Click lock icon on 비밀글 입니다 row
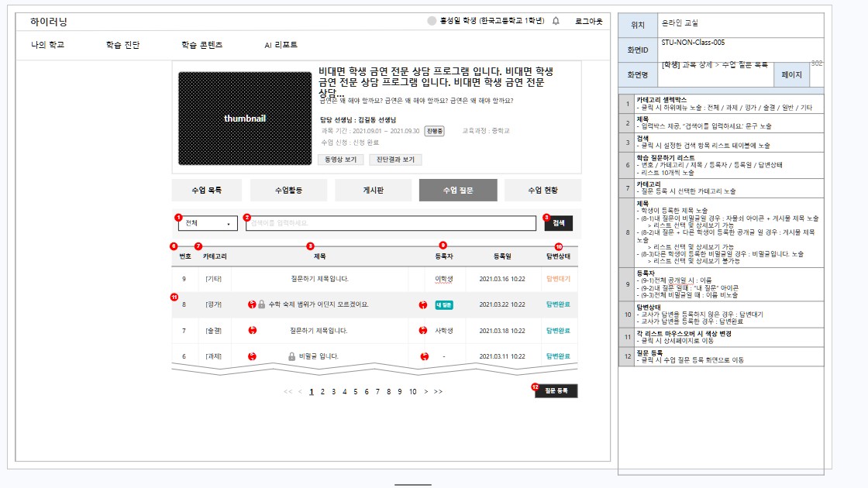This screenshot has height=488, width=868. (291, 356)
